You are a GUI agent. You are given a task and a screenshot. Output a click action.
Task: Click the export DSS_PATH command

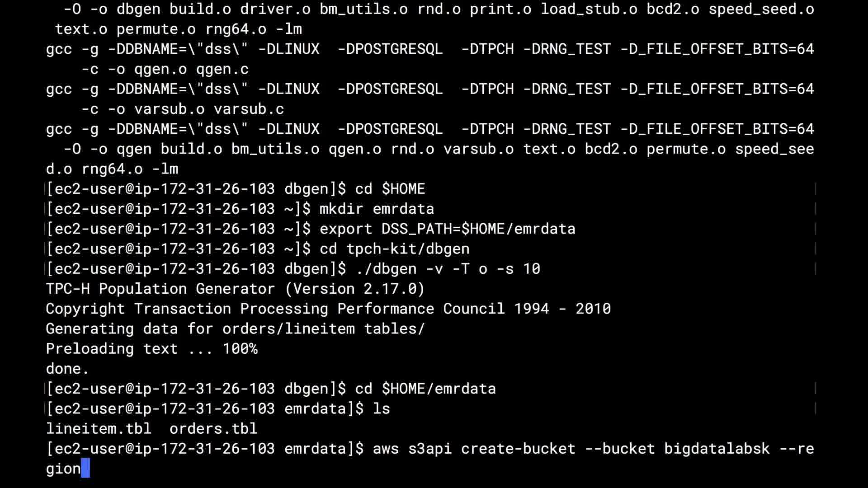447,229
